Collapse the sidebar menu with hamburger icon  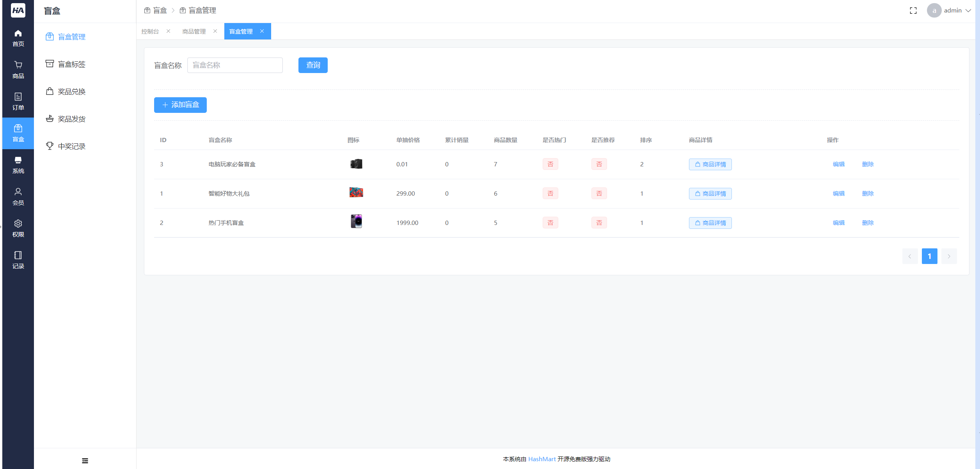85,461
